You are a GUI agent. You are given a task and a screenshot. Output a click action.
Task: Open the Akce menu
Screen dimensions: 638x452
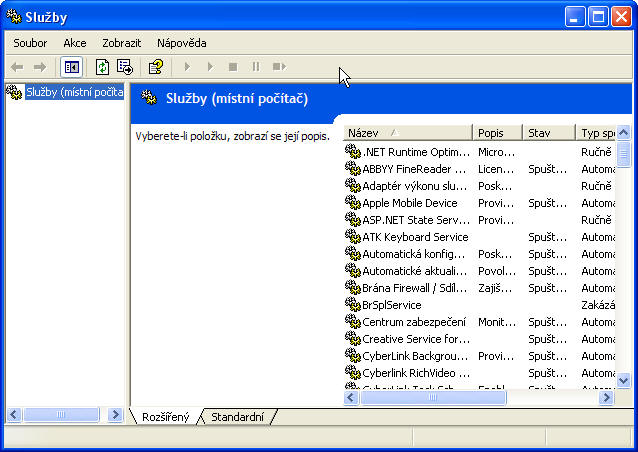(75, 43)
